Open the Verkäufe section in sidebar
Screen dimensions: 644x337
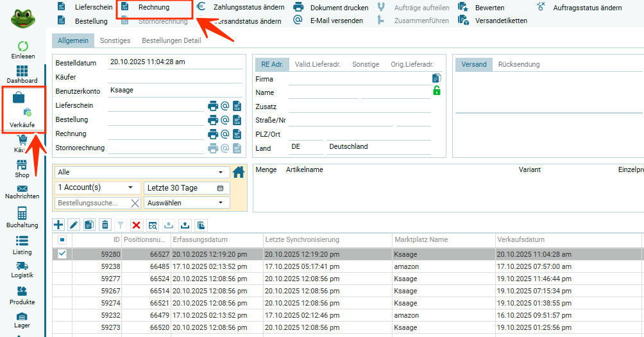pyautogui.click(x=22, y=110)
